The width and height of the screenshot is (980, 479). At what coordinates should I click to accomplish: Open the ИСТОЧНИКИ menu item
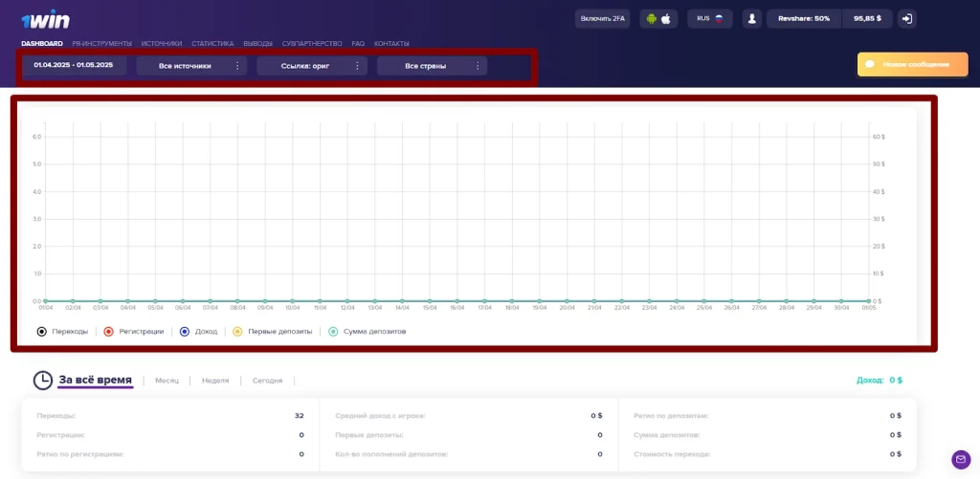tap(162, 44)
